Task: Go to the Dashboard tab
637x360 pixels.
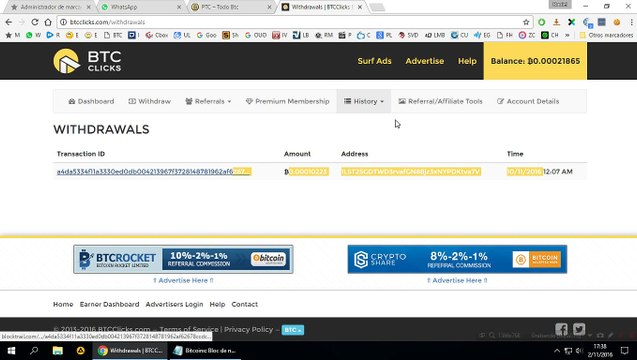Action: pos(91,101)
